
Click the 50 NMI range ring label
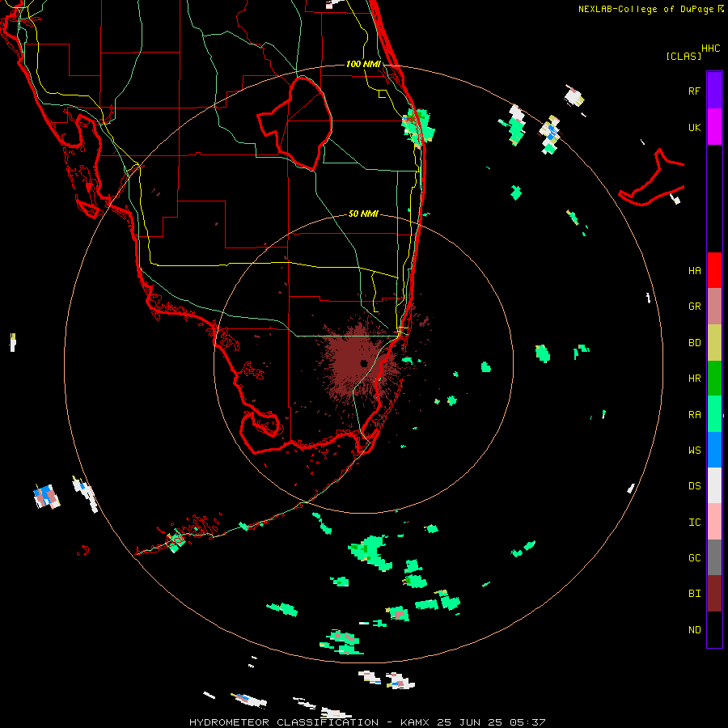[x=363, y=214]
